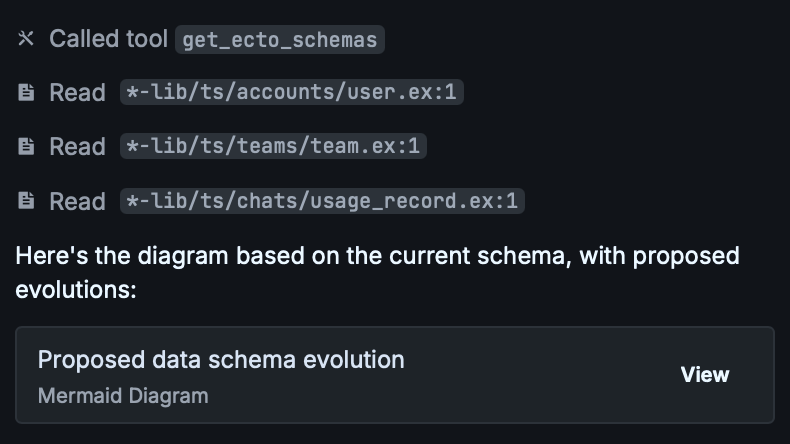The height and width of the screenshot is (444, 790).
Task: Click the "Called tool" label
Action: pyautogui.click(x=108, y=39)
